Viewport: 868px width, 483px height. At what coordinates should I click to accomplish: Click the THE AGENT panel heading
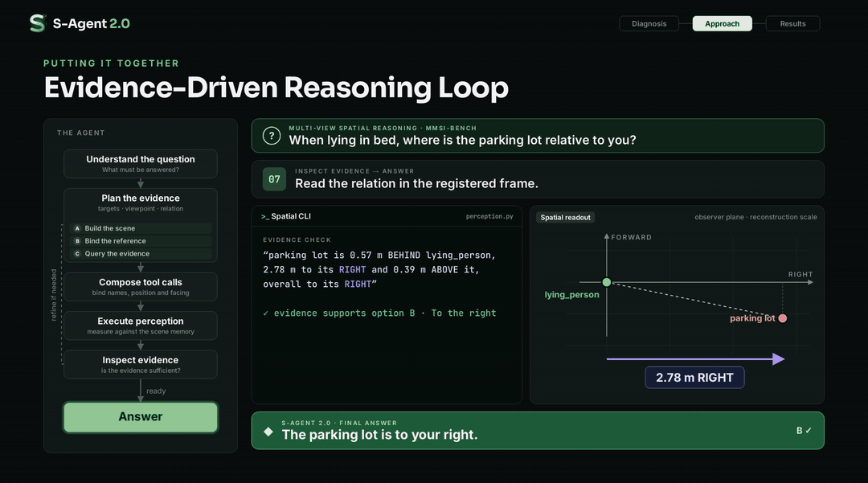point(81,133)
